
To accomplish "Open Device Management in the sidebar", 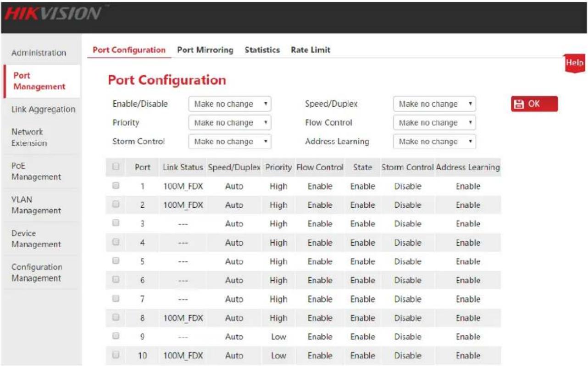I will [x=36, y=238].
